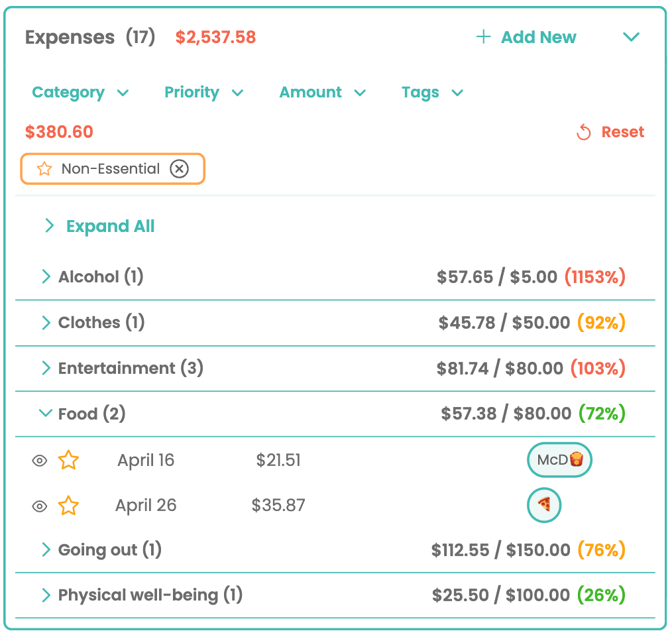The width and height of the screenshot is (672, 635).
Task: Click the chevron next to Add New
Action: tap(630, 37)
